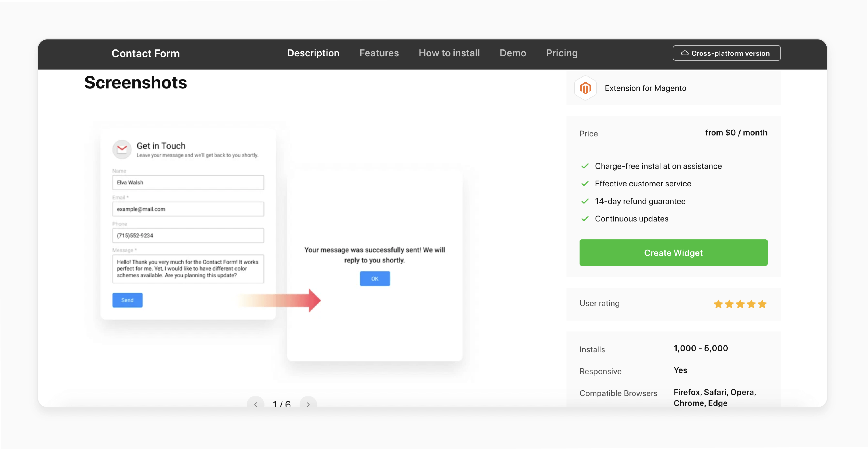Image resolution: width=868 pixels, height=449 pixels.
Task: Open the Cross-platform version button
Action: tap(727, 53)
